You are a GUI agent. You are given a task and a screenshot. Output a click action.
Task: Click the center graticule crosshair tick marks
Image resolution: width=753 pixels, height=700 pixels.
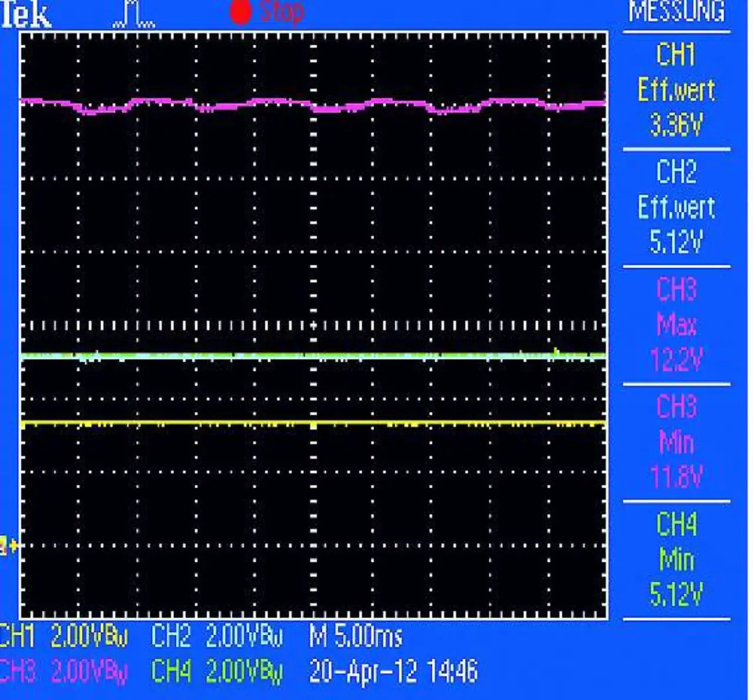pos(313,325)
